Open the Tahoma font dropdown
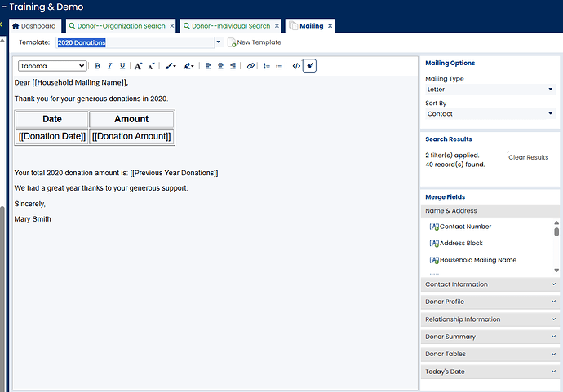The image size is (563, 392). tap(52, 66)
